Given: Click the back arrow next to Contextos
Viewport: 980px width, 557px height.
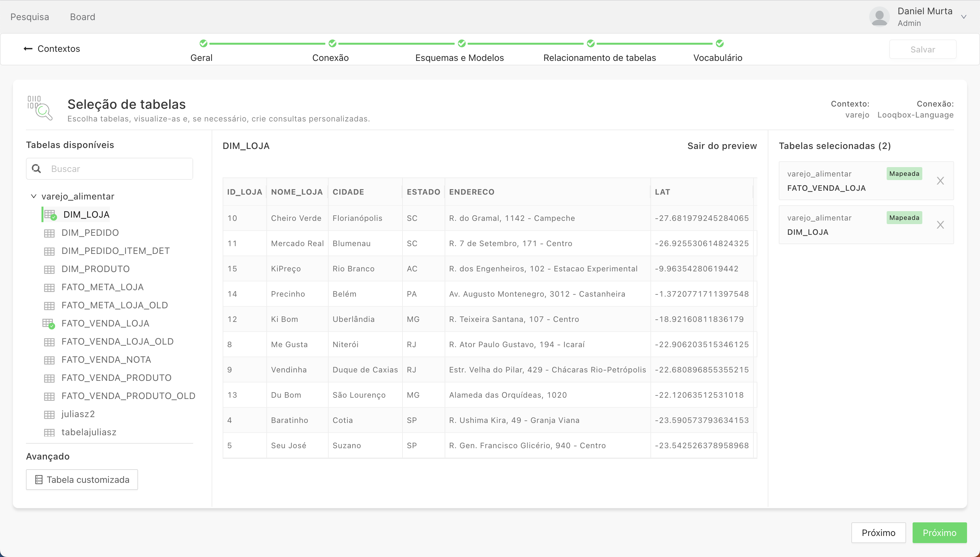Looking at the screenshot, I should click(28, 49).
